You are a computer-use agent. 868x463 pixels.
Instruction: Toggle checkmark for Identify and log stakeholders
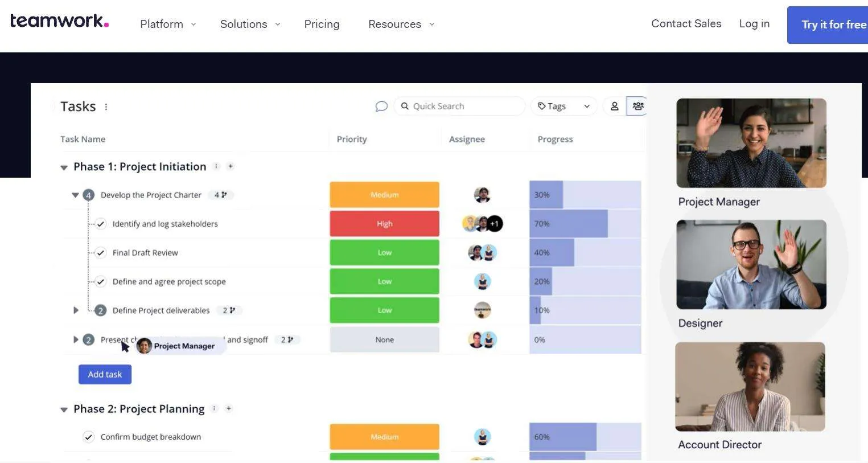tap(101, 224)
